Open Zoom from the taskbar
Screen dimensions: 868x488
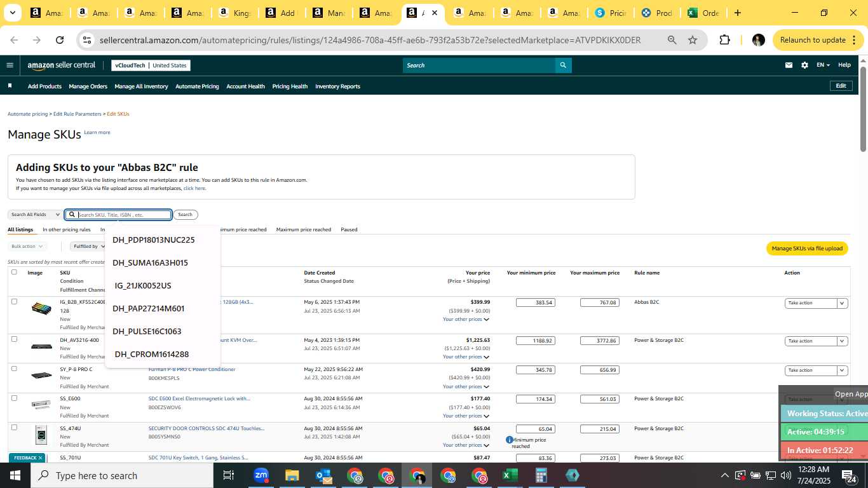261,475
